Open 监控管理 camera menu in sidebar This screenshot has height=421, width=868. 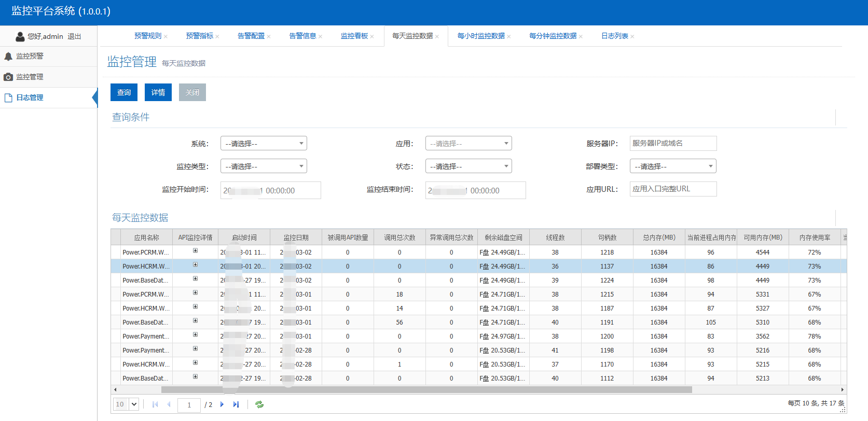pos(30,77)
